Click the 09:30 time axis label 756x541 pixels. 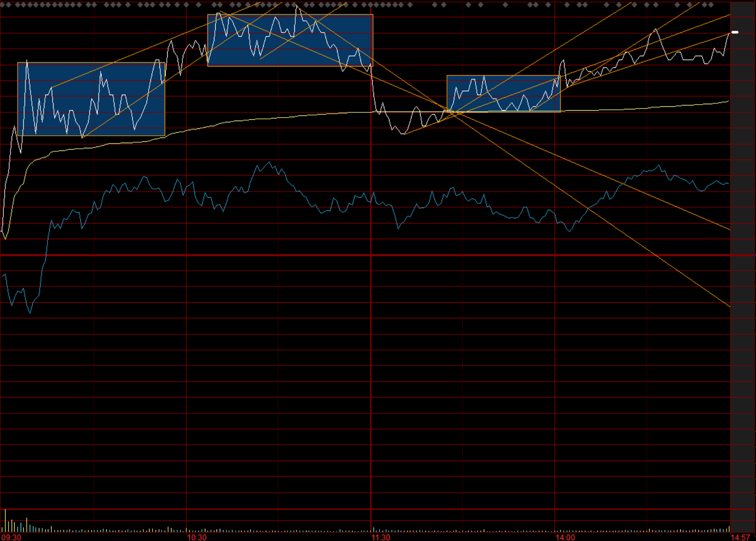click(x=11, y=537)
